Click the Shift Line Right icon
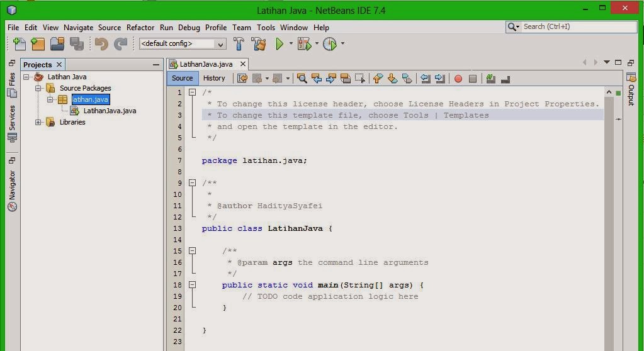This screenshot has width=644, height=351. (440, 79)
